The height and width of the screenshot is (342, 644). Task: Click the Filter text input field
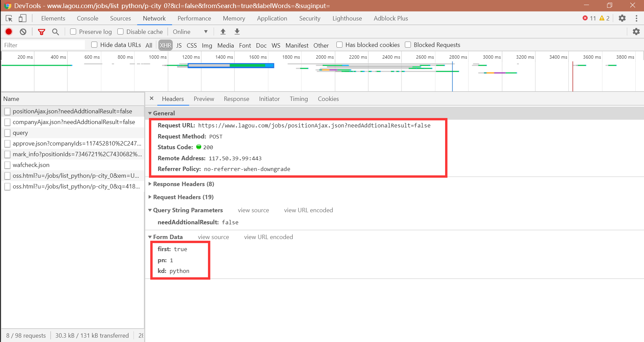pyautogui.click(x=43, y=45)
